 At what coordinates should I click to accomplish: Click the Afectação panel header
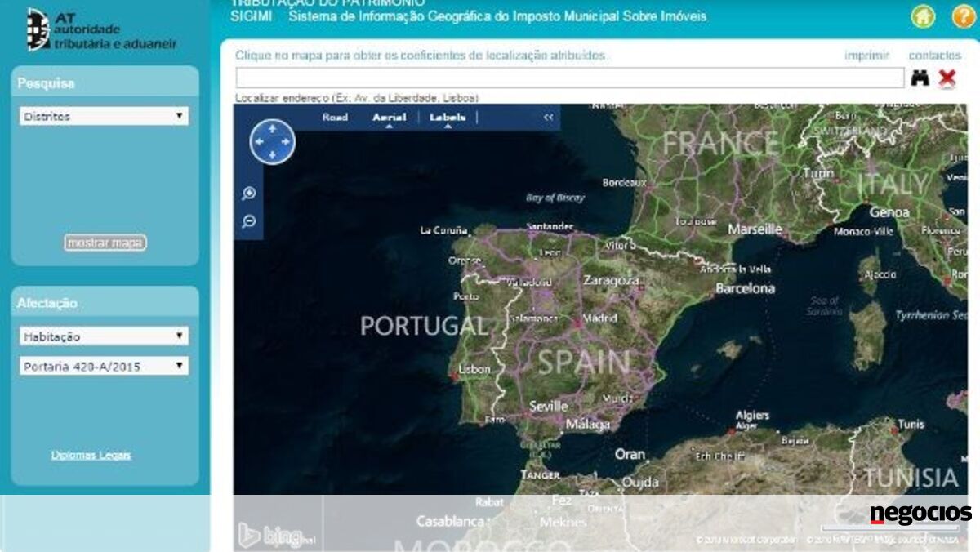pos(105,302)
